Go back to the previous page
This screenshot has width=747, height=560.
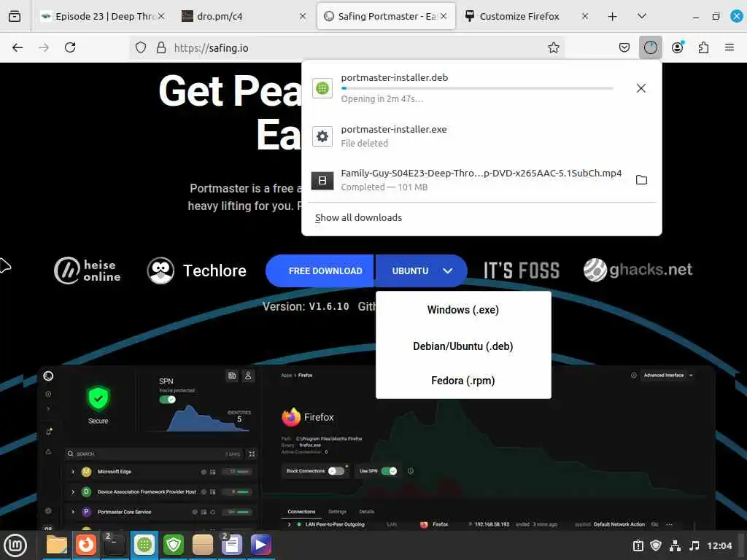[18, 47]
